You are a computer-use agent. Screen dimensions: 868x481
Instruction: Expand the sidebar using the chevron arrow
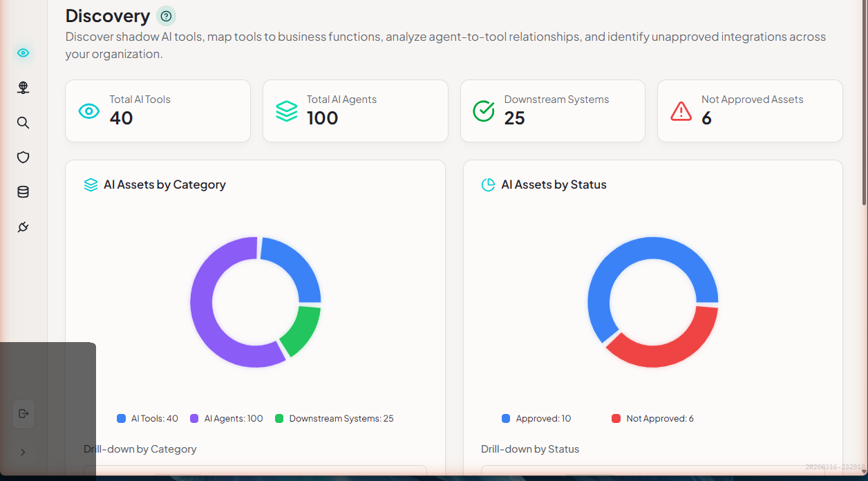click(23, 452)
